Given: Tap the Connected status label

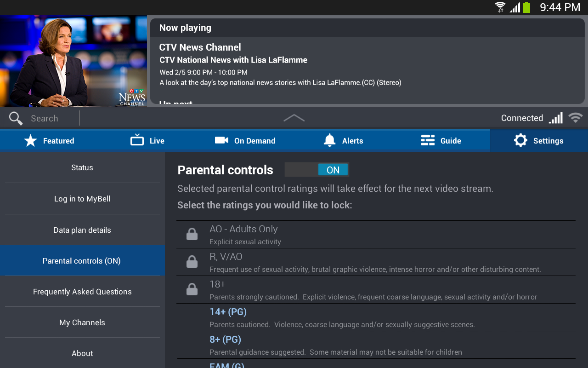Looking at the screenshot, I should point(522,118).
